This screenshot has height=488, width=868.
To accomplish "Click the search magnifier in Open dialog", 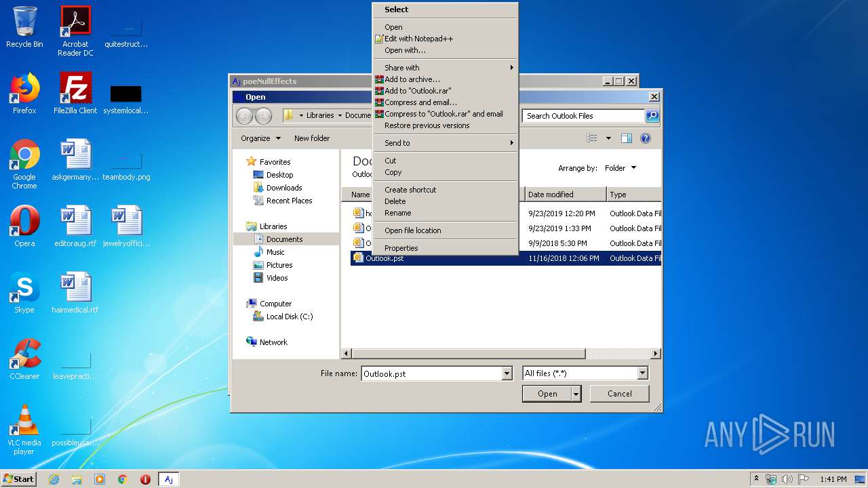I will (x=652, y=116).
